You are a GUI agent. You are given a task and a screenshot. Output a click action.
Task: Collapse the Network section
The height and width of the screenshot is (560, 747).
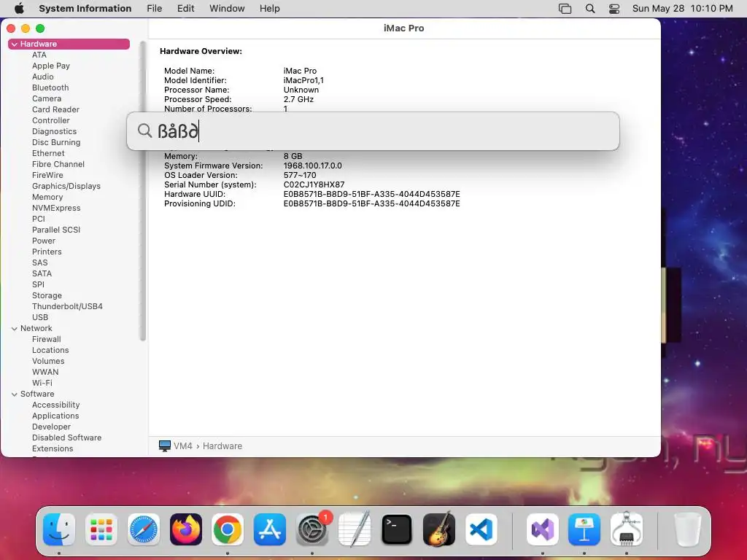click(15, 329)
